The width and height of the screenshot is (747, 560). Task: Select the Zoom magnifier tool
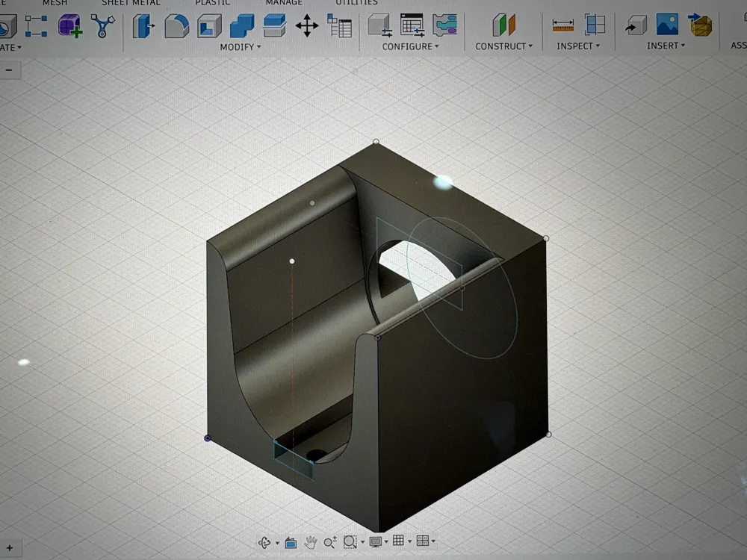coord(330,542)
